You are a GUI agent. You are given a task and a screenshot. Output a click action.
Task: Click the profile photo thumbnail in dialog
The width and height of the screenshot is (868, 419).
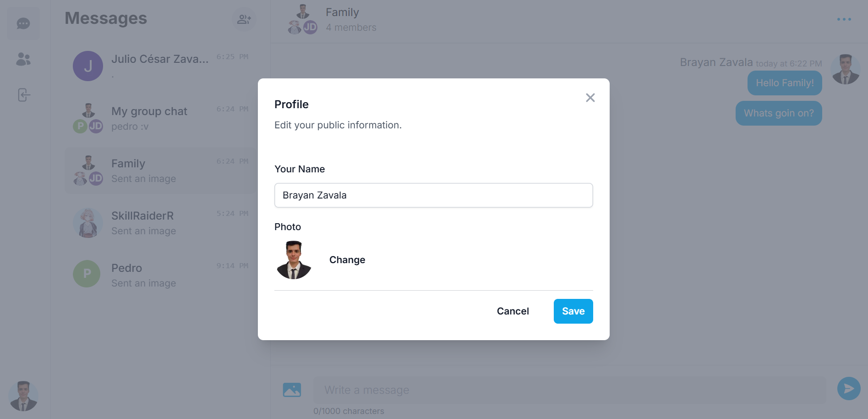tap(294, 260)
